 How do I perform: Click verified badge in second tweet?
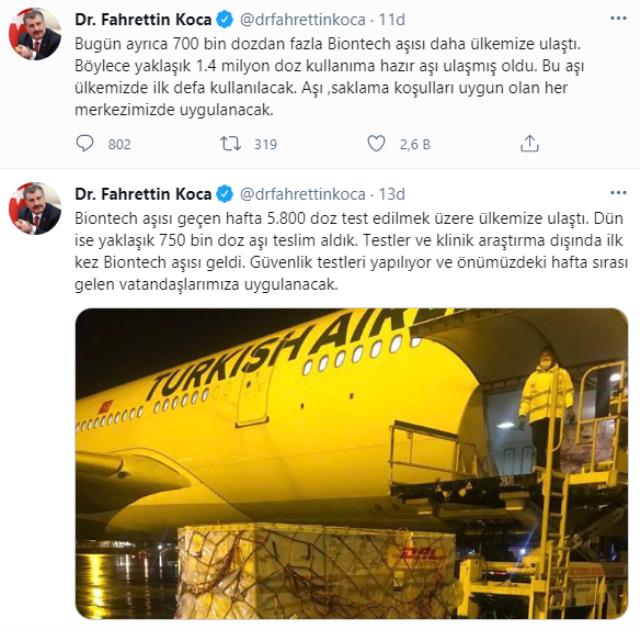tap(224, 194)
